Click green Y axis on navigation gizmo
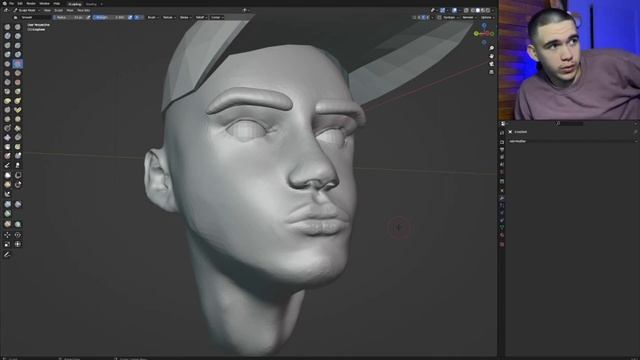This screenshot has width=640, height=360. click(x=476, y=33)
